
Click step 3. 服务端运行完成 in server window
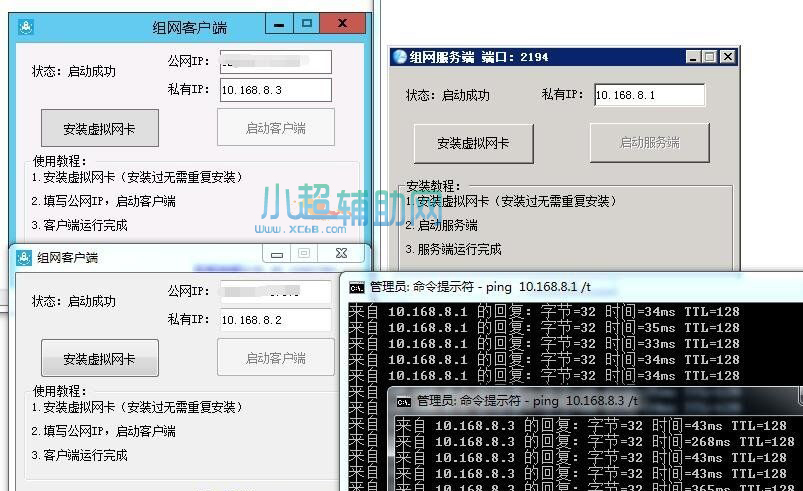tap(453, 249)
